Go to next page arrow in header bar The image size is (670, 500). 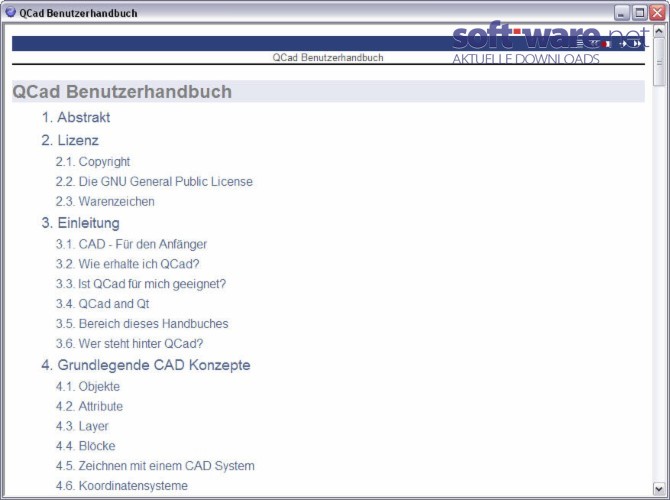[x=623, y=44]
